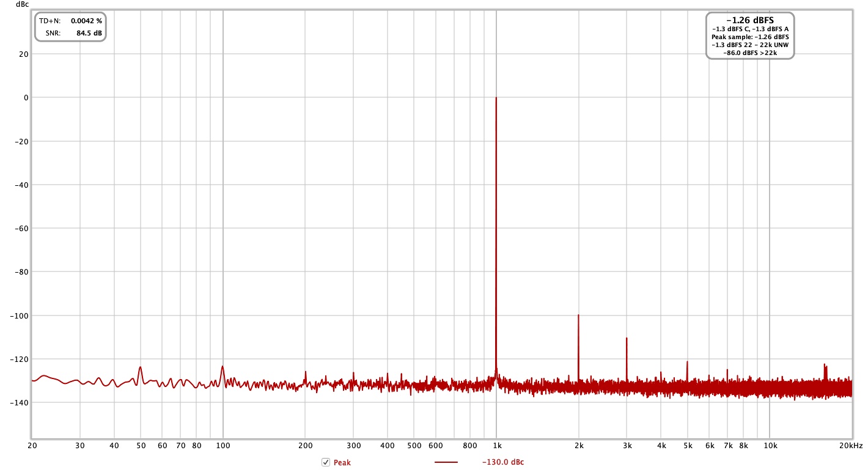The image size is (868, 472).
Task: Click the TD+N: label in distortion box
Action: pyautogui.click(x=50, y=21)
